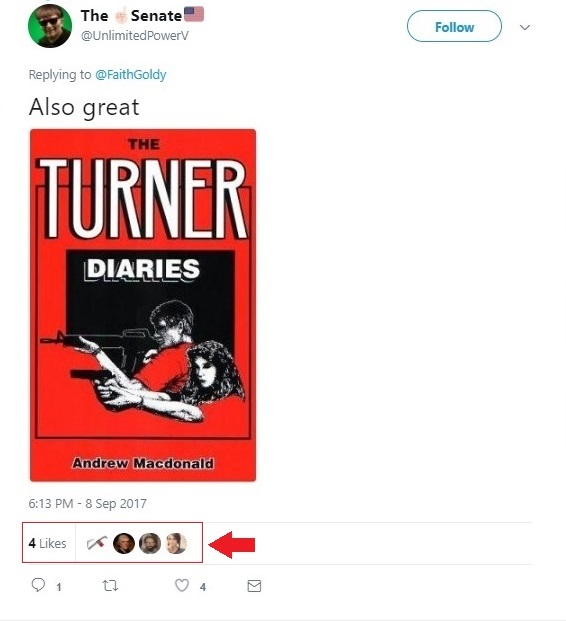The height and width of the screenshot is (621, 566).
Task: Open The Senate profile avatar
Action: (50, 26)
